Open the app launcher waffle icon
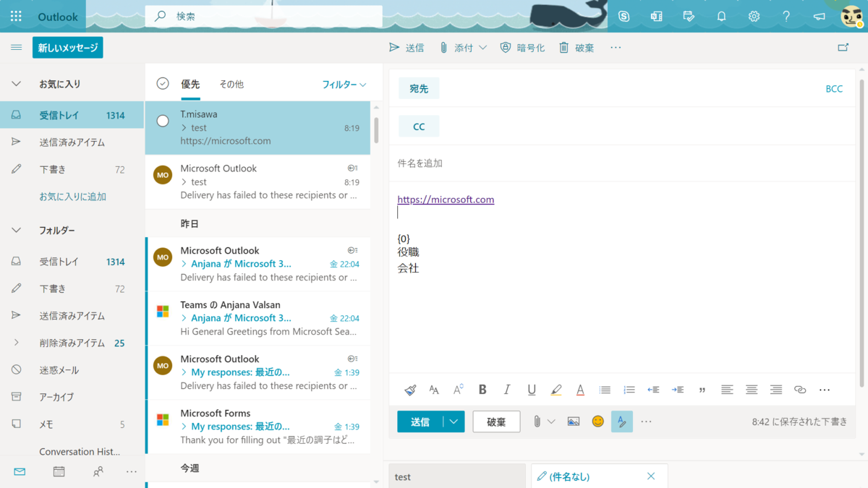This screenshot has height=488, width=868. point(16,16)
